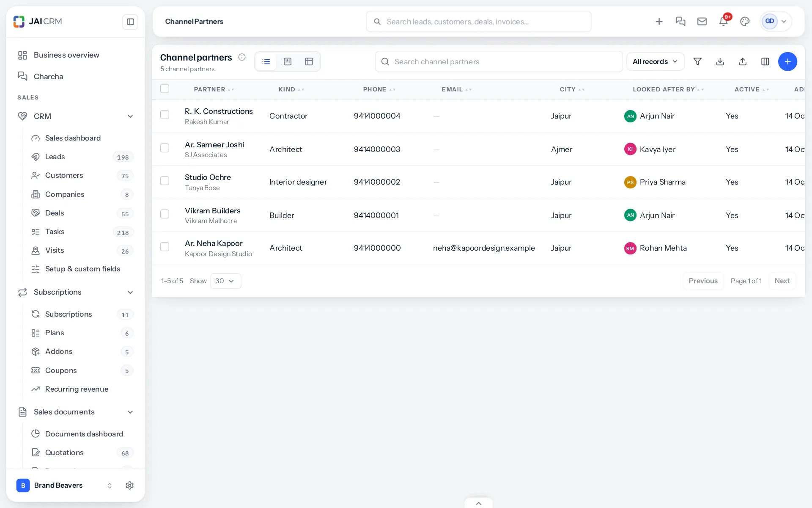Open the column chooser icon
Screen dimensions: 812x508
(x=765, y=62)
